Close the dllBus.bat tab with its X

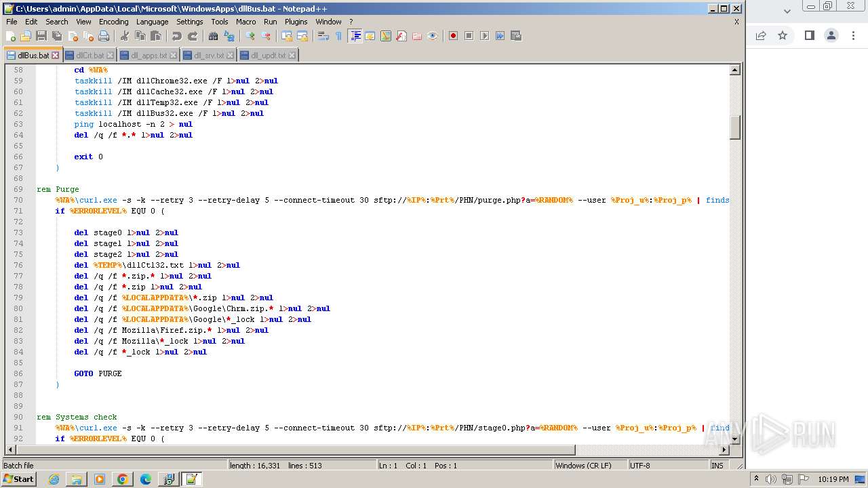56,56
